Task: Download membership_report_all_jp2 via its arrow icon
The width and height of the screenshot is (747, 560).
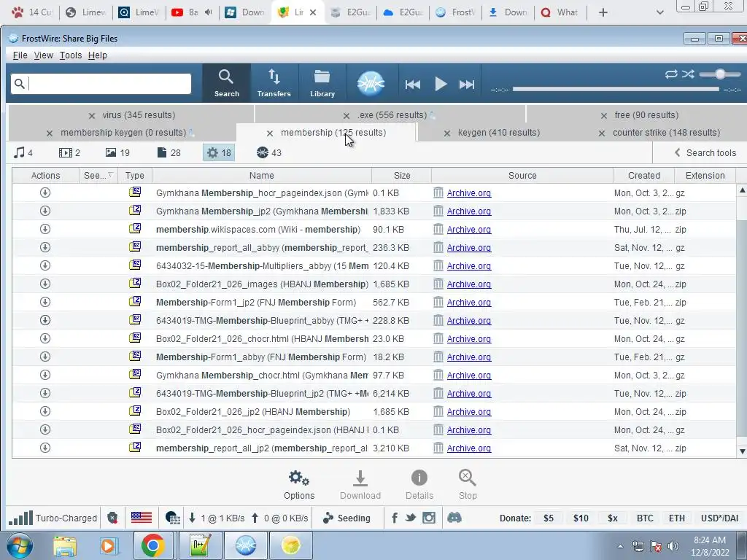Action: (x=45, y=448)
